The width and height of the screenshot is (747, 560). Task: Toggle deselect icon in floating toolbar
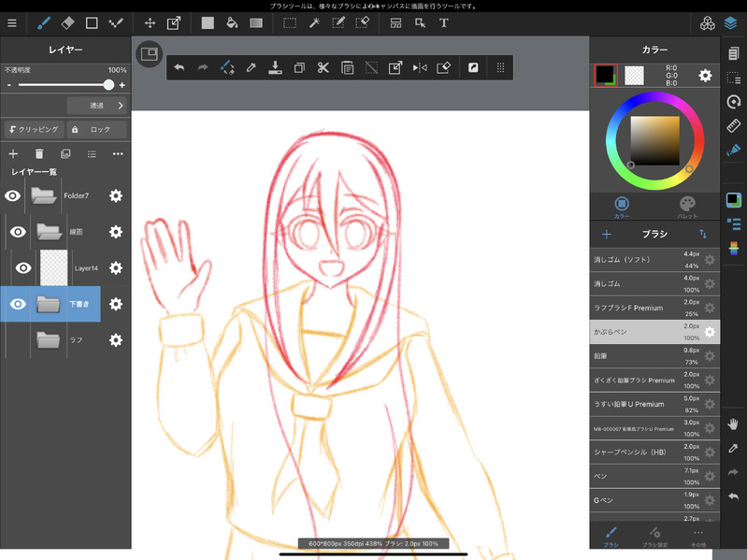(x=371, y=67)
